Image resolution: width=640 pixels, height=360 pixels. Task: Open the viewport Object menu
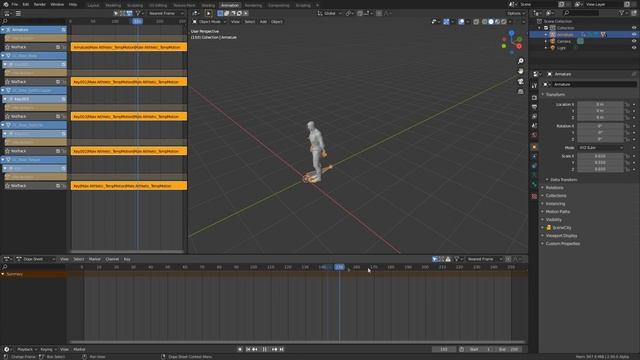pyautogui.click(x=277, y=22)
